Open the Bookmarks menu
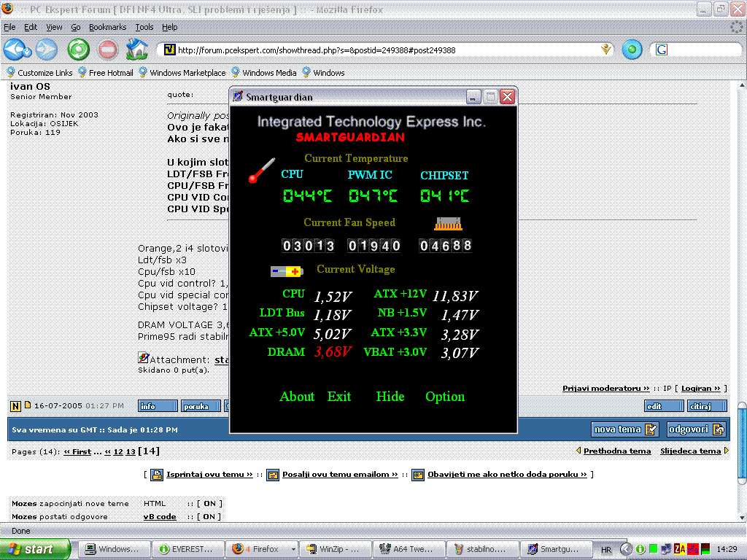Image resolution: width=747 pixels, height=560 pixels. (x=107, y=27)
